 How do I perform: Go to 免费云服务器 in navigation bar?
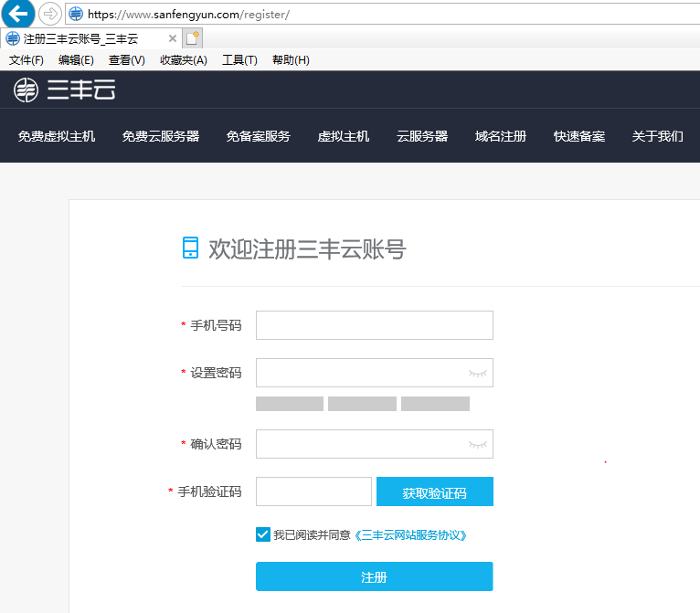click(x=161, y=136)
